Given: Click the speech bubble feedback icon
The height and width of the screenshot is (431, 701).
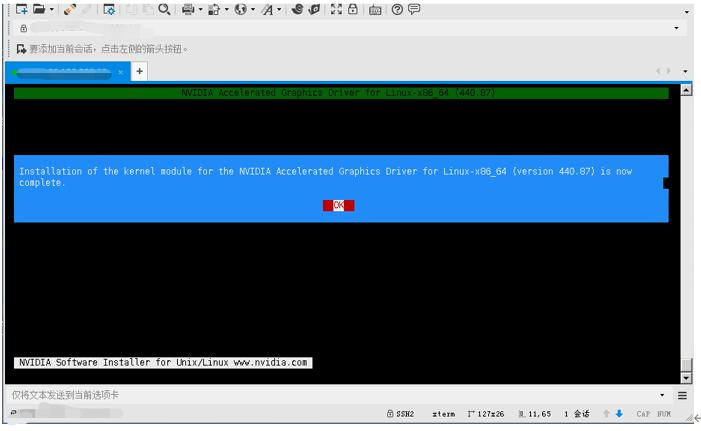Looking at the screenshot, I should pyautogui.click(x=413, y=9).
